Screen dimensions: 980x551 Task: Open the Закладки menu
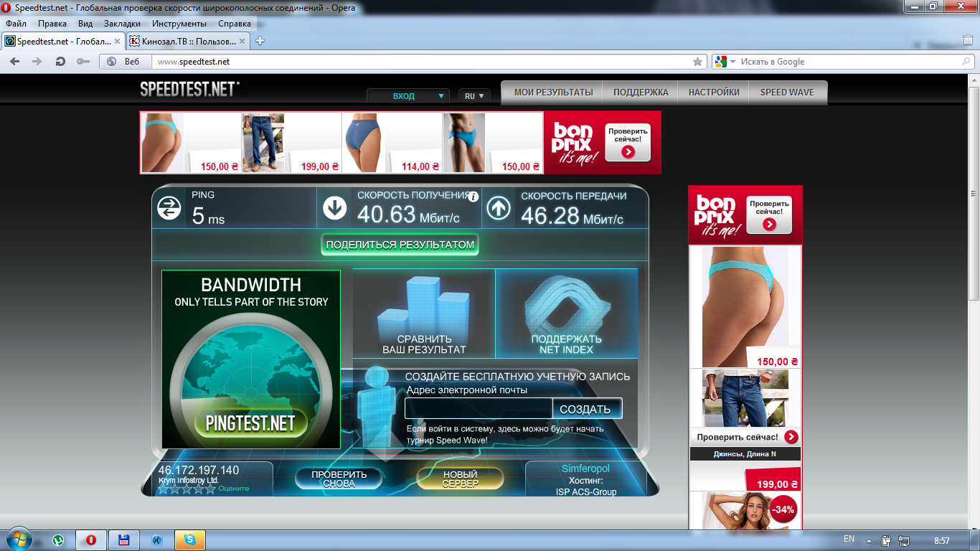(122, 24)
